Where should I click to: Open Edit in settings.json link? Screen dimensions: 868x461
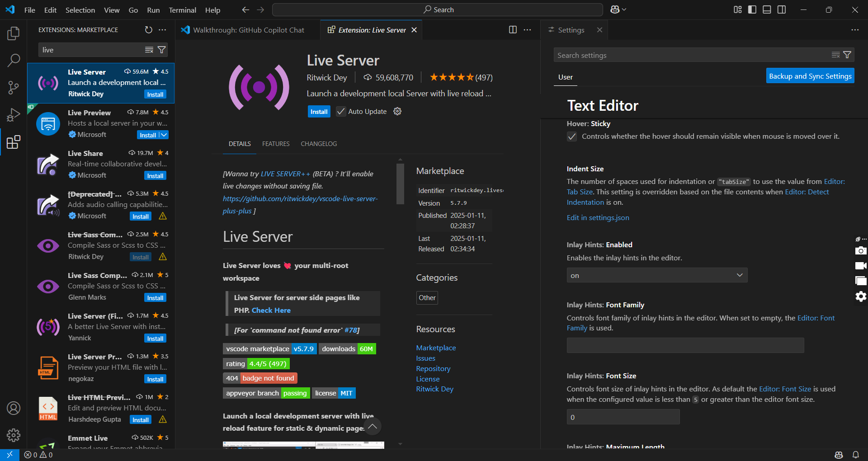pyautogui.click(x=598, y=218)
